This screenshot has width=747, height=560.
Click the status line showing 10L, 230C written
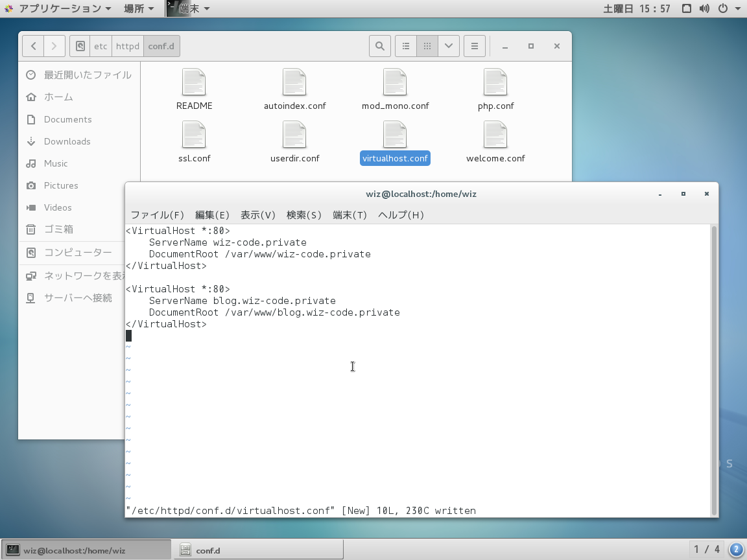click(x=301, y=511)
